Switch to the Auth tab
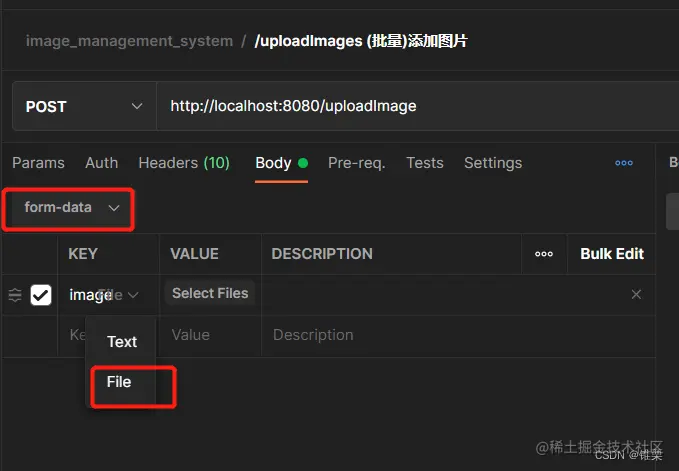This screenshot has height=471, width=679. click(101, 163)
